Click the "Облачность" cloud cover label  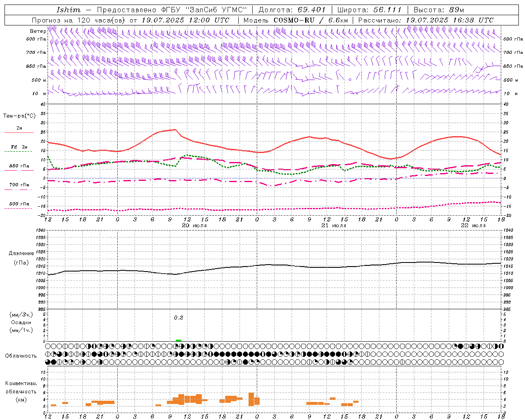coord(21,356)
